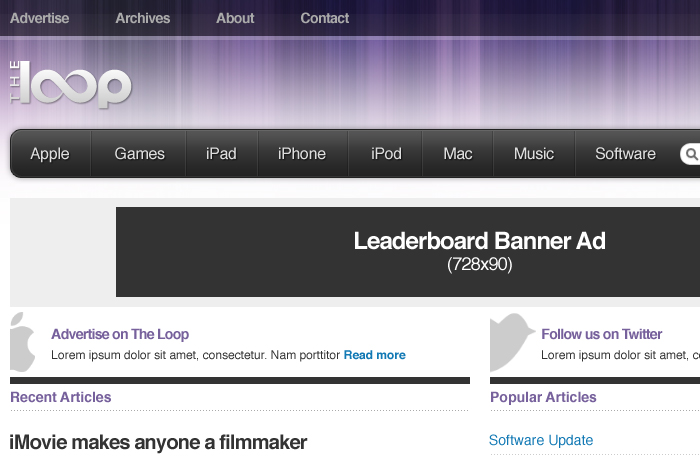The width and height of the screenshot is (700, 460).
Task: Open the Archives page
Action: pyautogui.click(x=143, y=18)
